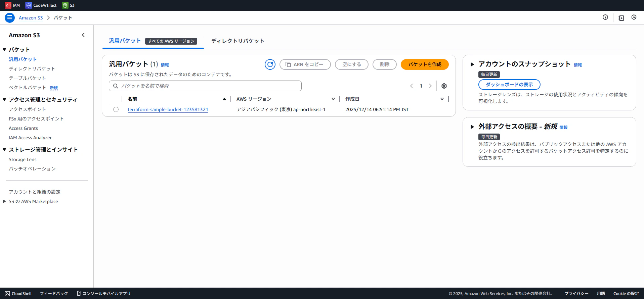Click ダッシュボードの表示 button
This screenshot has width=644, height=299.
point(509,85)
